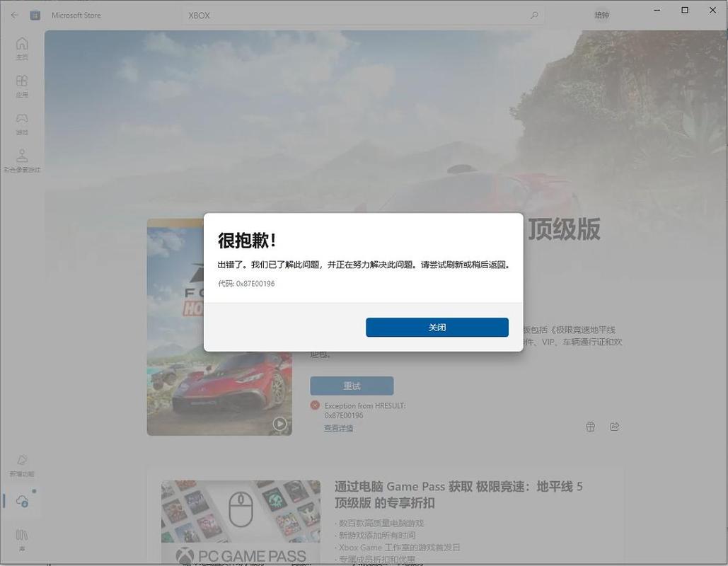
Task: Click the 很抱歉! dialog heading
Action: (247, 240)
